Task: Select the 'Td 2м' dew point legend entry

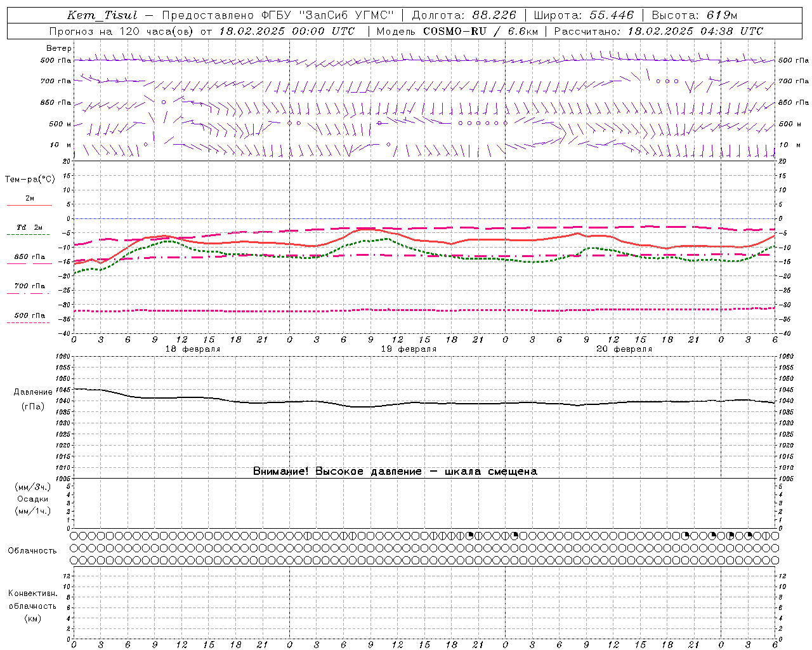Action: [x=30, y=227]
